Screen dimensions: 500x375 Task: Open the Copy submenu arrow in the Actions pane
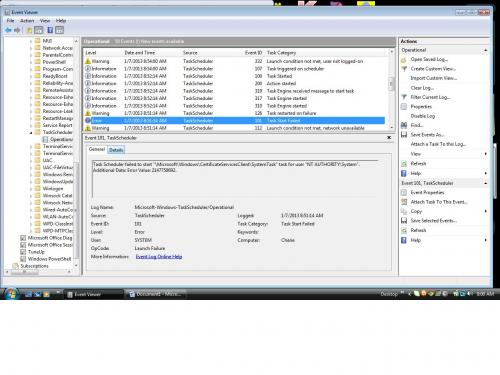tap(486, 211)
